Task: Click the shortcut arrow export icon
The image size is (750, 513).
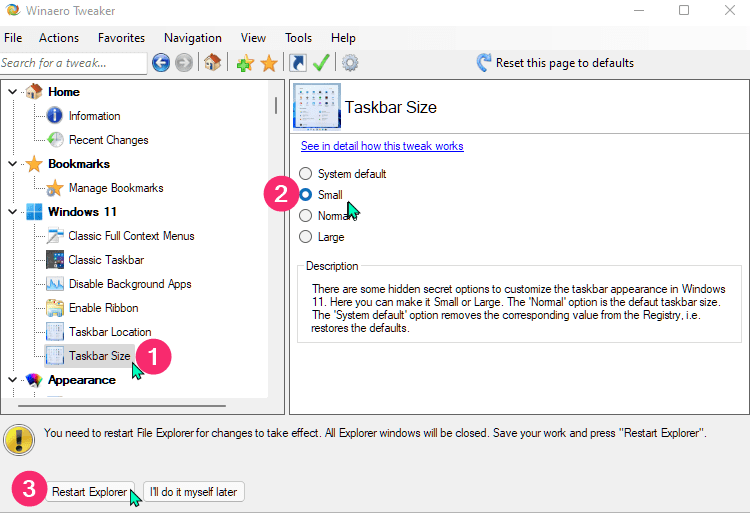Action: [x=298, y=63]
